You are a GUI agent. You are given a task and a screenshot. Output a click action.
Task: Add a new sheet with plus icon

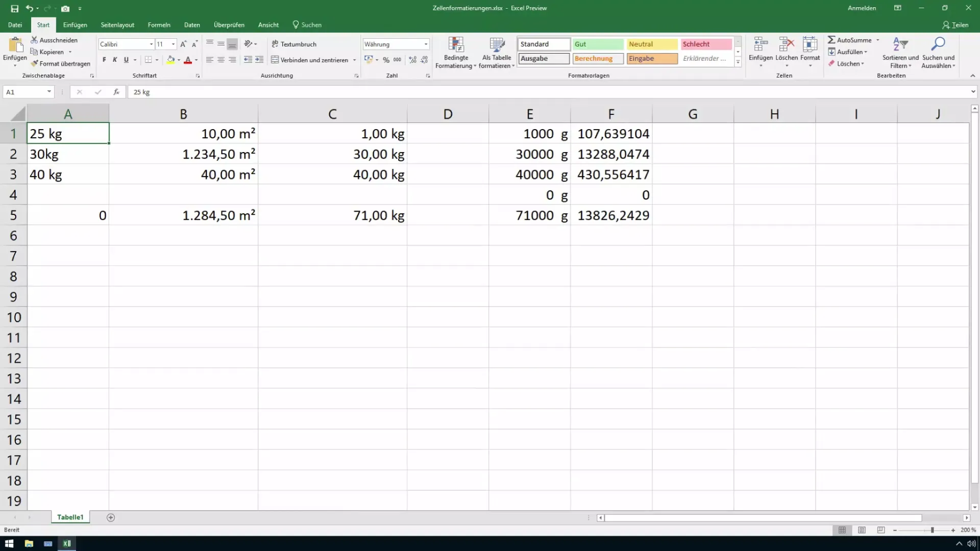coord(111,517)
